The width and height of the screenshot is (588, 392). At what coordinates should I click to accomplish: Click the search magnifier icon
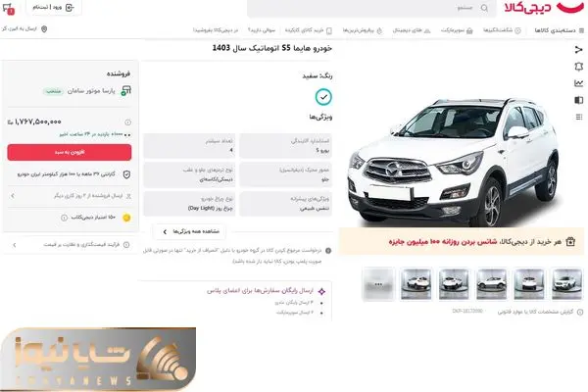click(x=484, y=8)
